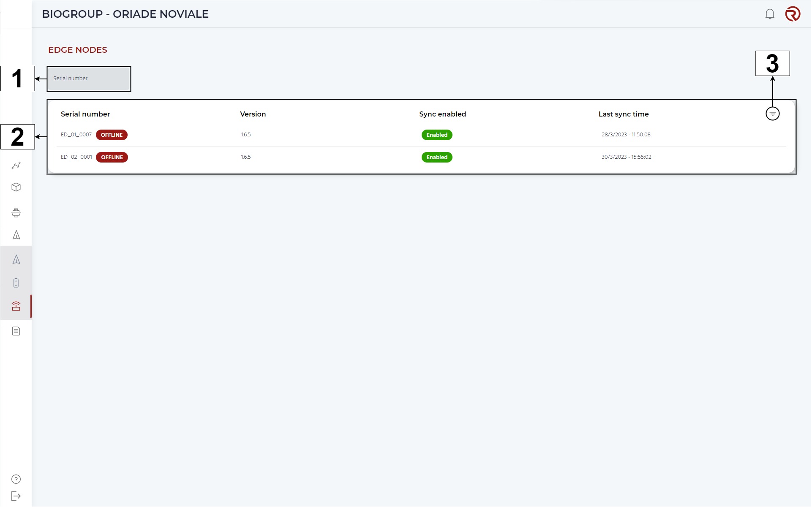Click the Serial number column header

coord(85,114)
